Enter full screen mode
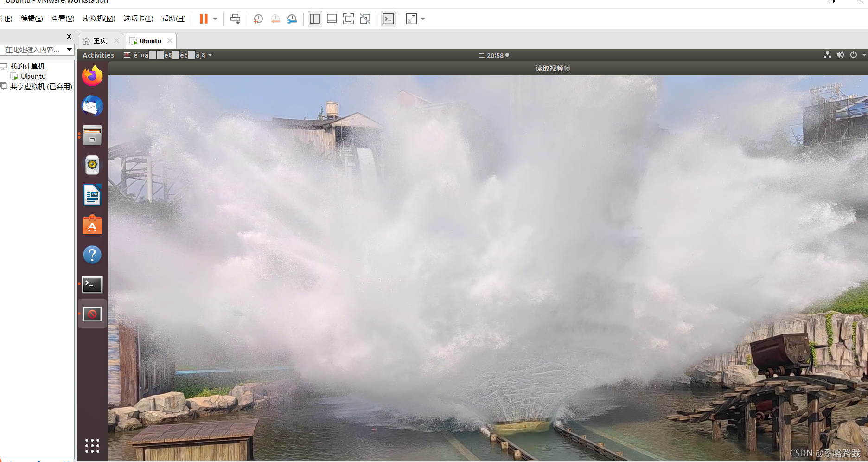 348,19
